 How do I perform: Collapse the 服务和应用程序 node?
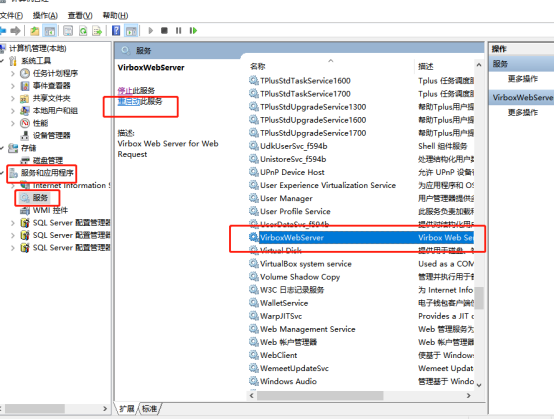pyautogui.click(x=2, y=173)
